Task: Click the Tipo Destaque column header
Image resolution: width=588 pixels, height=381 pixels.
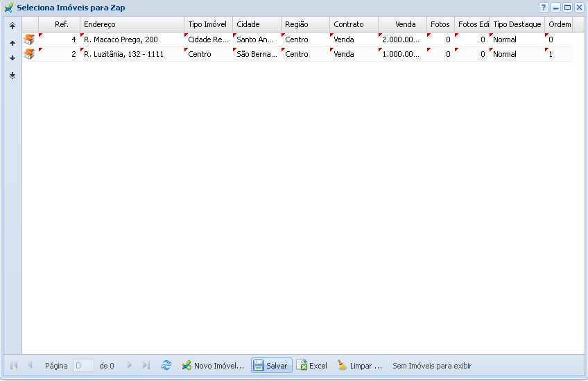Action: tap(517, 24)
